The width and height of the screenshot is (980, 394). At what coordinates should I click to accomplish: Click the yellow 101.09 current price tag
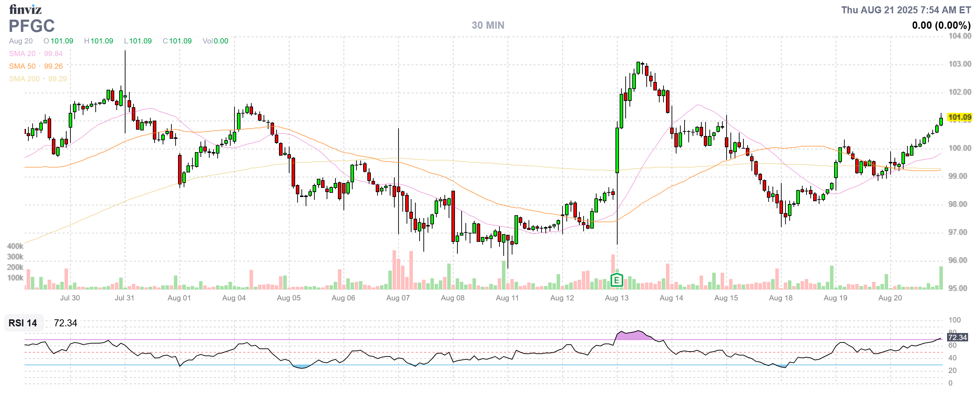[959, 117]
